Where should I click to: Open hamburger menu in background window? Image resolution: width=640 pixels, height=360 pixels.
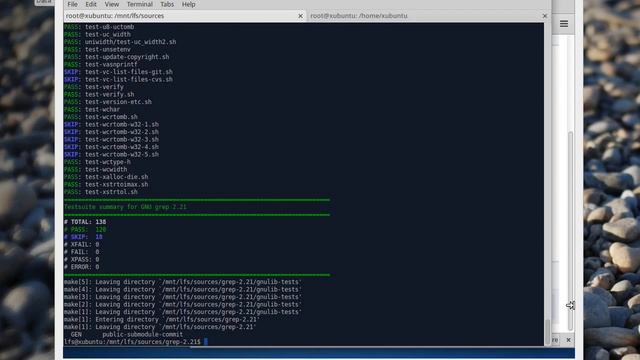pos(564,24)
